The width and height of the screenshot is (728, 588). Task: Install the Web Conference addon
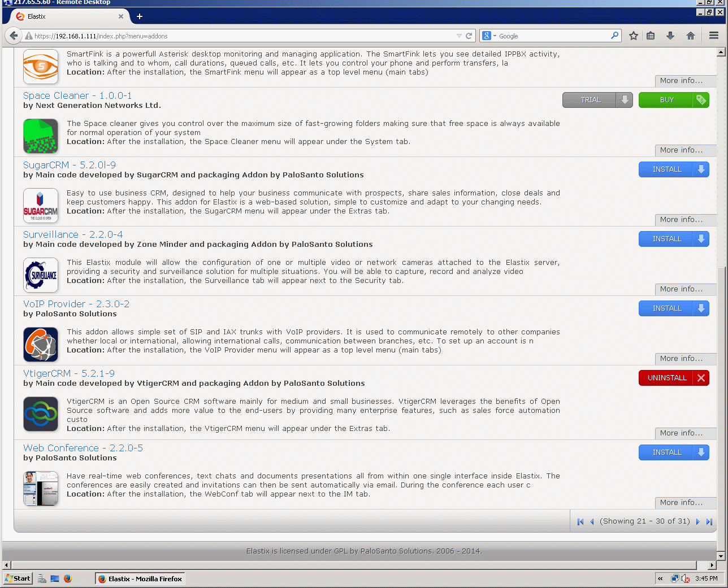point(674,452)
